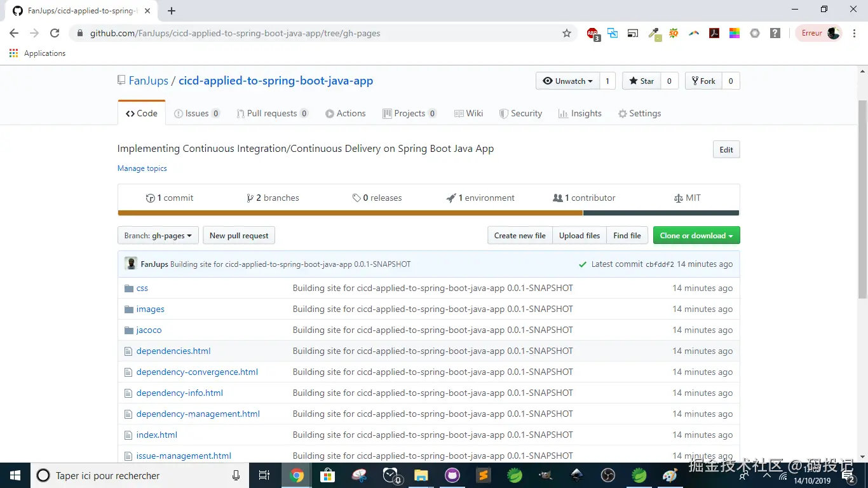This screenshot has height=488, width=868.
Task: Open the Branch: gh-pages dropdown
Action: [x=158, y=236]
